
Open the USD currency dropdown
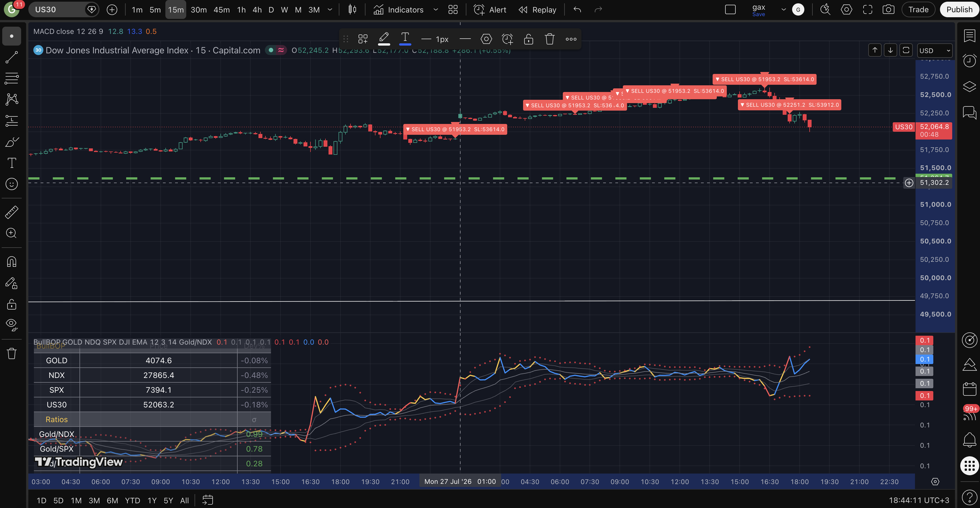[x=935, y=51]
